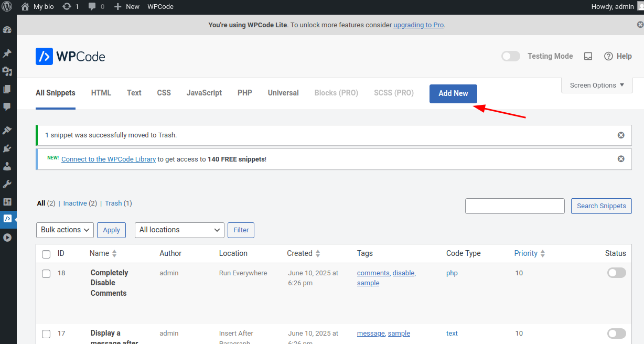This screenshot has width=644, height=344.
Task: Open Users icon in sidebar
Action: (7, 166)
